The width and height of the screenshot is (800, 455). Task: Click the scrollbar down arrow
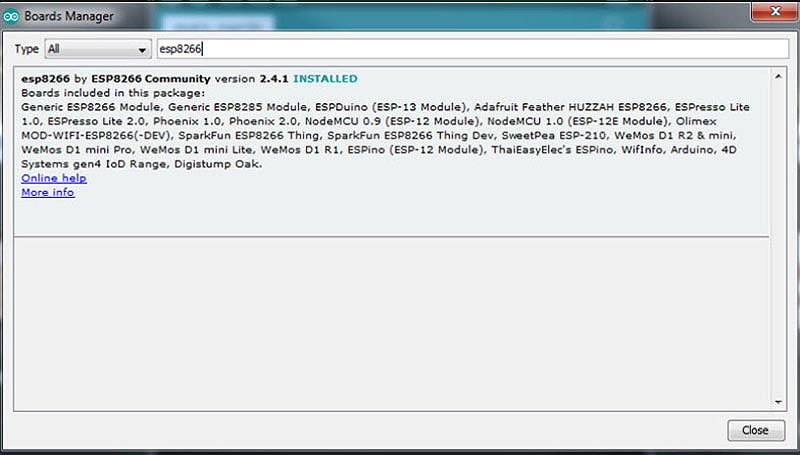click(x=778, y=402)
